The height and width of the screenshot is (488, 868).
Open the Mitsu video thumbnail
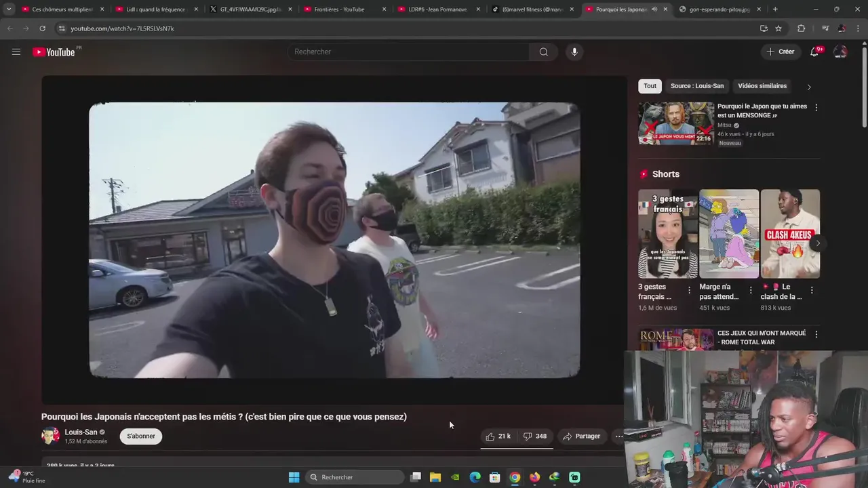coord(676,123)
